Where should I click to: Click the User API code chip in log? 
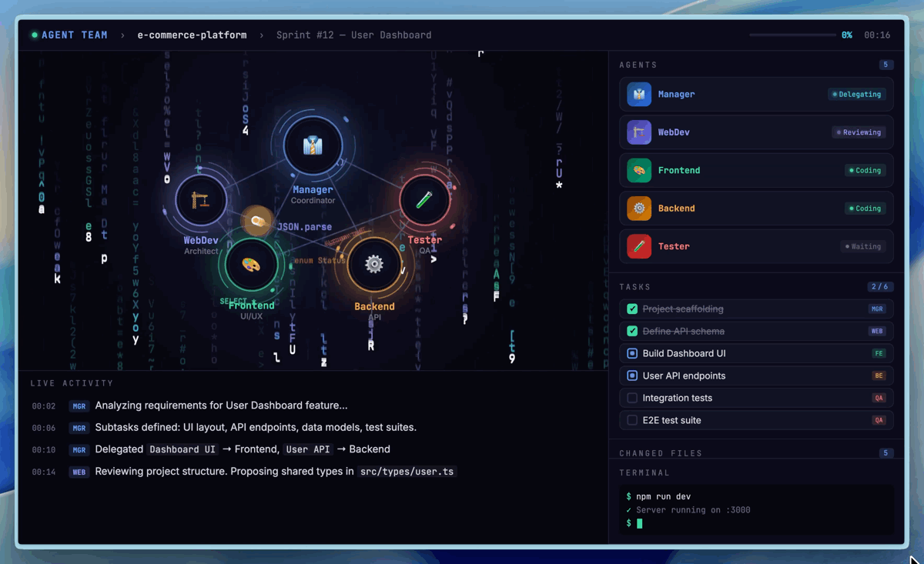[307, 449]
